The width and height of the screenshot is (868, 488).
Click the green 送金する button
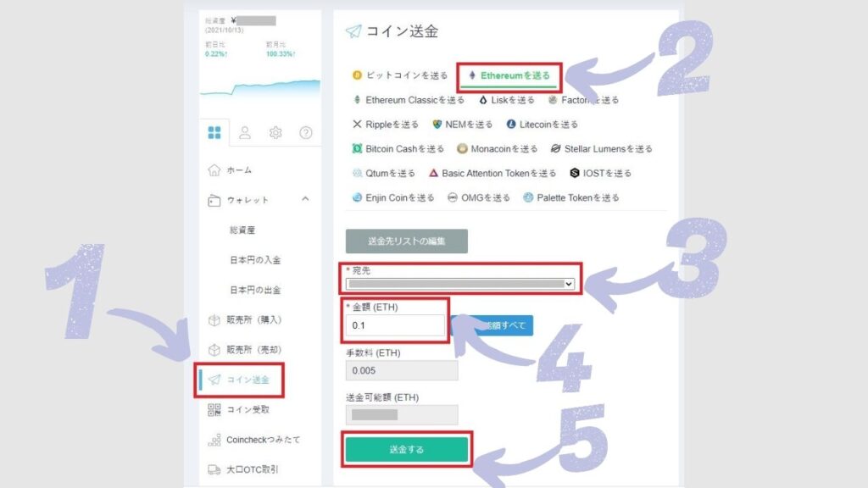point(407,449)
